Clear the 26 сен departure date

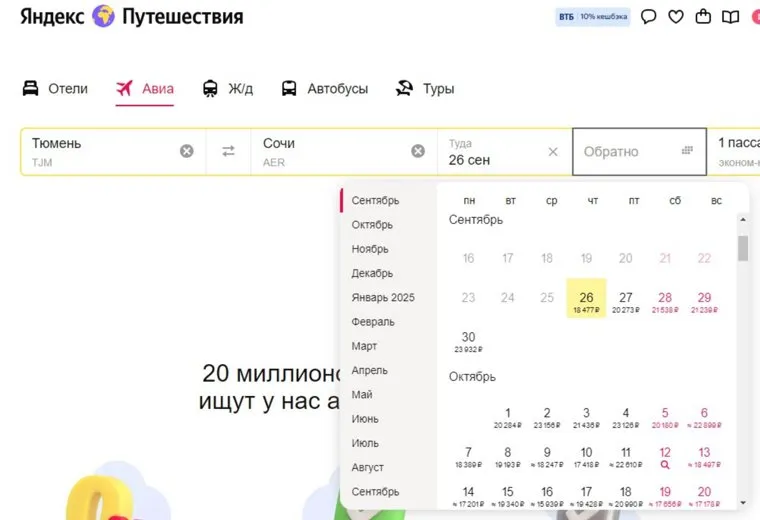[553, 152]
